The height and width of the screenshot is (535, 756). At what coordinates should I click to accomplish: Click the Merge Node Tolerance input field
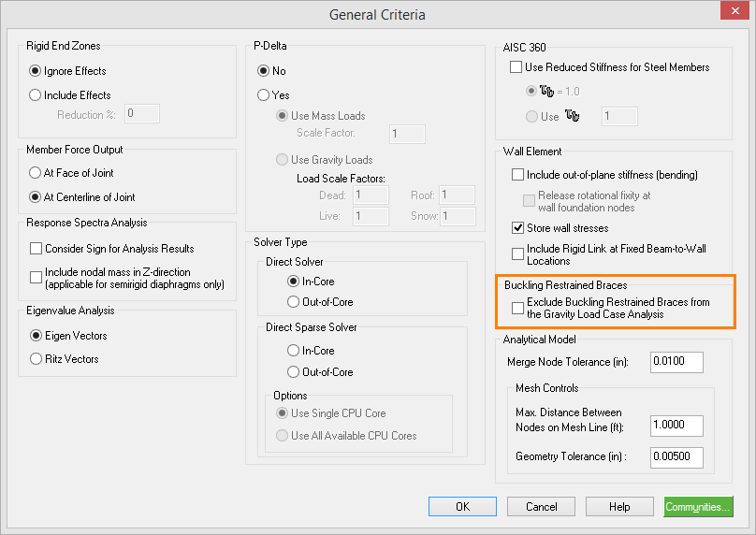pos(676,361)
